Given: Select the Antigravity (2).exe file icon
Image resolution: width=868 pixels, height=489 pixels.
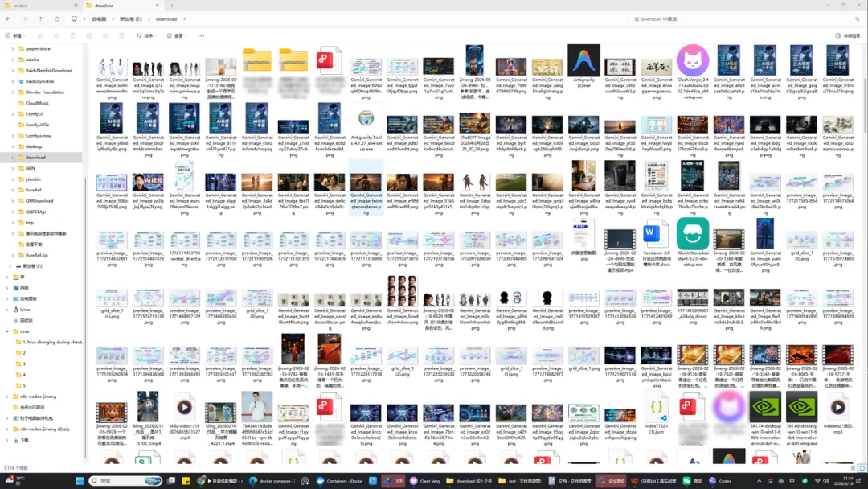Looking at the screenshot, I should tap(583, 60).
